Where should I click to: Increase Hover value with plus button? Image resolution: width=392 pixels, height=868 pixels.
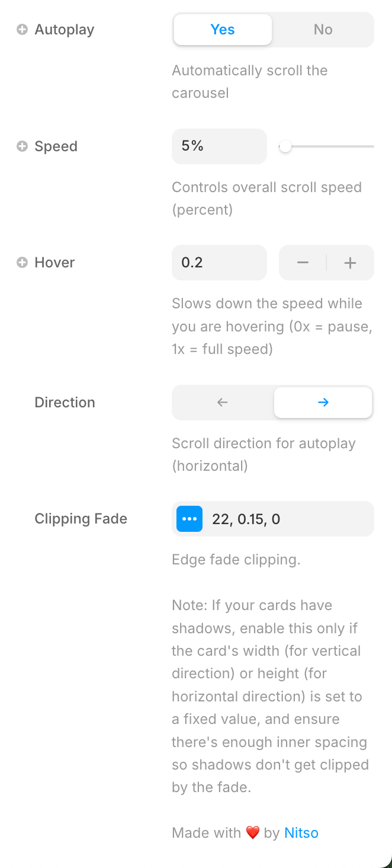coord(351,263)
